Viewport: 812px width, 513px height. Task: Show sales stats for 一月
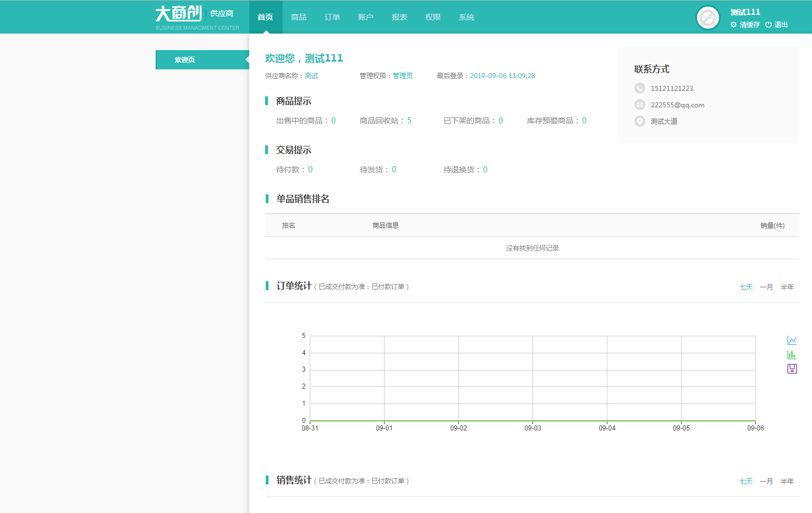click(766, 482)
